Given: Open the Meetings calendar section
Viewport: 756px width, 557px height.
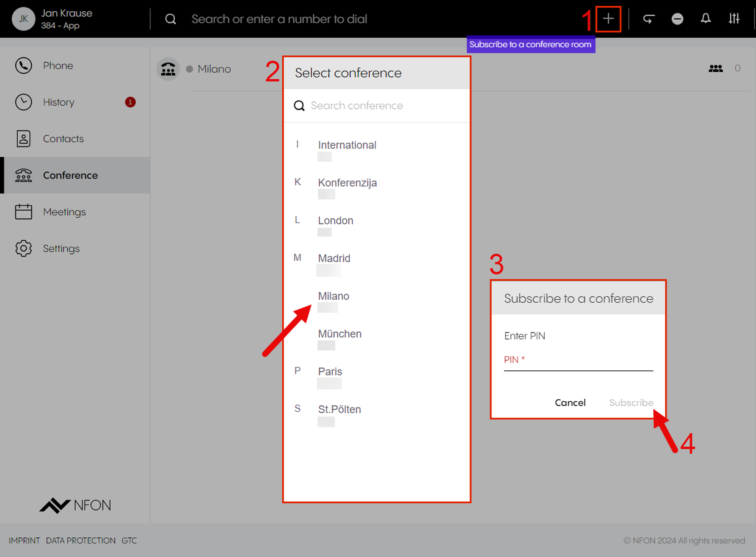Looking at the screenshot, I should click(64, 212).
